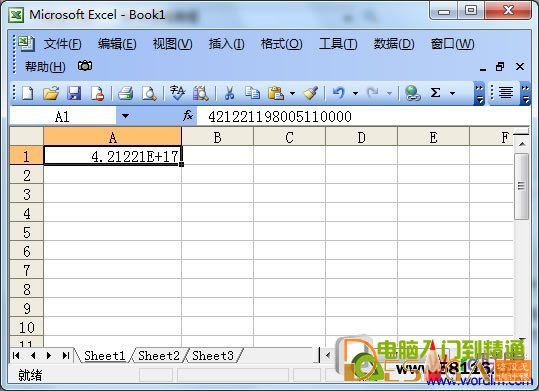Click the Select All corner box

(26, 137)
